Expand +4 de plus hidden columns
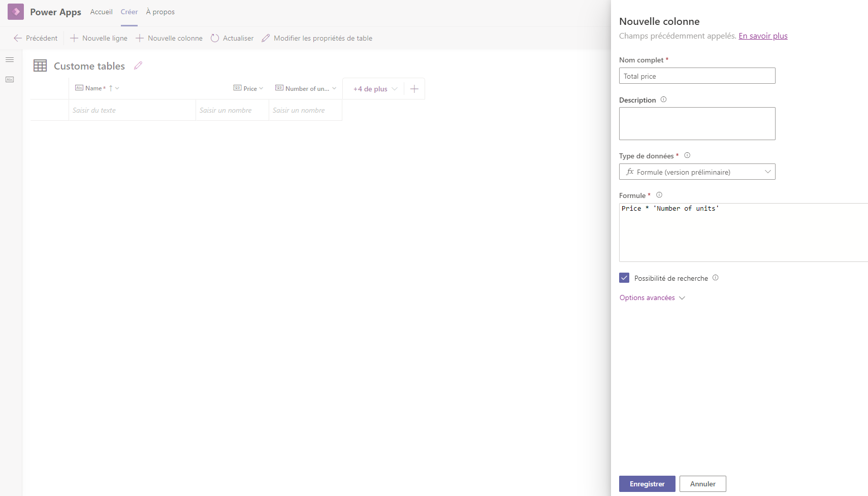This screenshot has width=868, height=496. [375, 89]
